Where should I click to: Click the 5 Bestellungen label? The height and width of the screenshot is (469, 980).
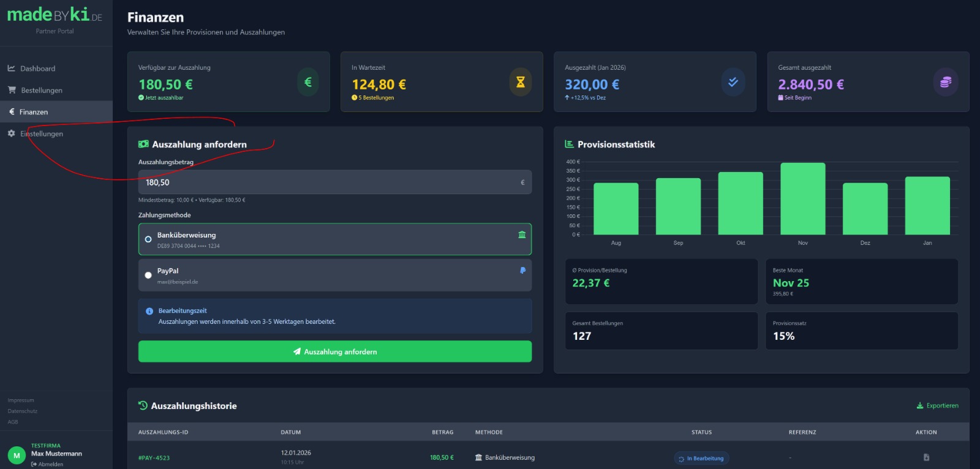click(373, 98)
